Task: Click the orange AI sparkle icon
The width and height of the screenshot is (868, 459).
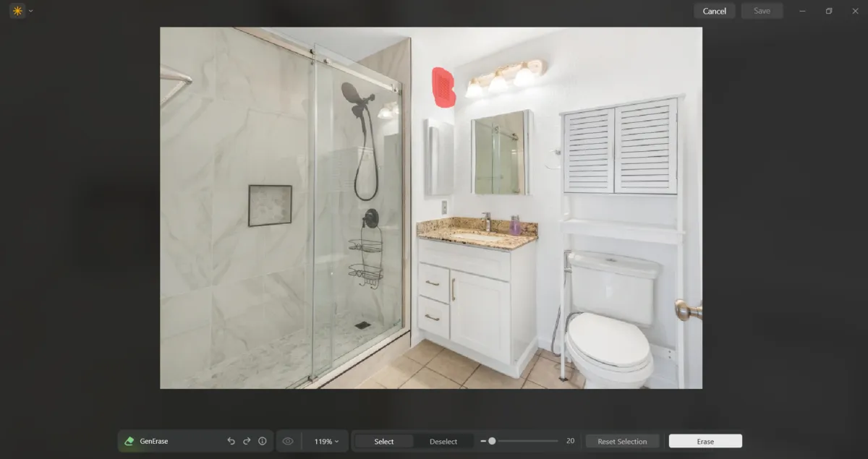Action: [x=16, y=11]
